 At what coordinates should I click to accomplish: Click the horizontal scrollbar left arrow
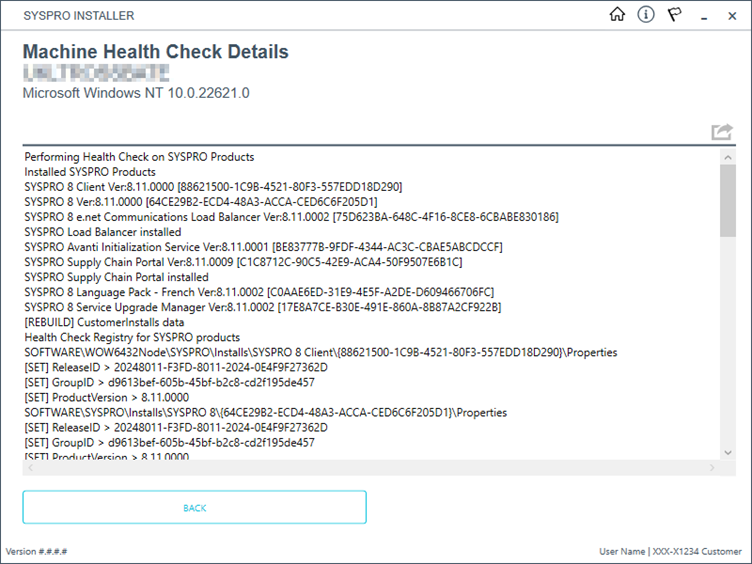point(29,467)
